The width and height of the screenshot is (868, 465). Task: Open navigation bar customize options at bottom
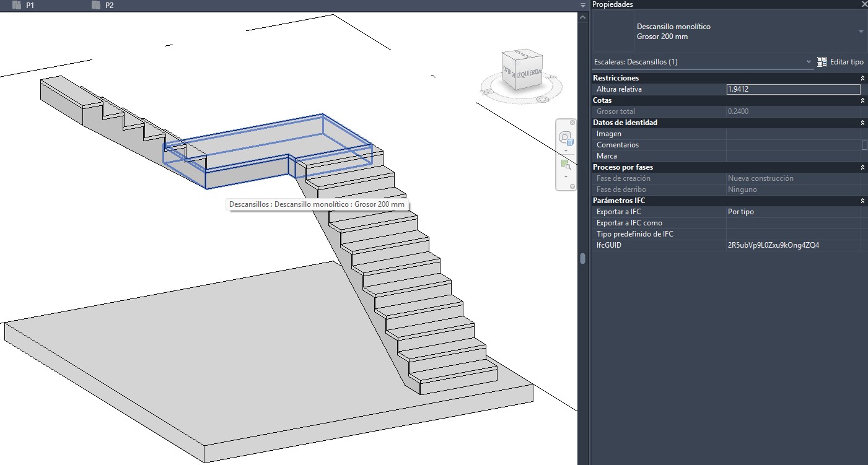(x=572, y=186)
